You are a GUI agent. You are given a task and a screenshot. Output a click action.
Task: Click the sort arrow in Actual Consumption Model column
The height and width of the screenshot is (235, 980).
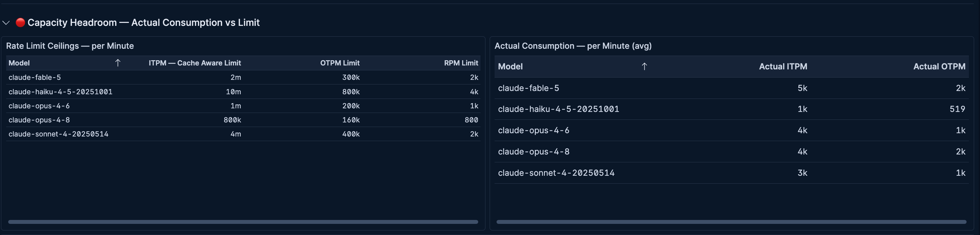coord(644,67)
